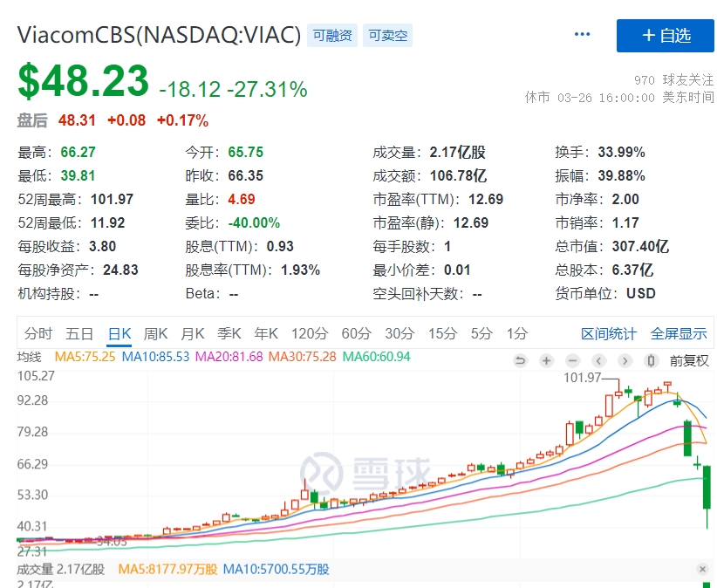Zoom in the K-line chart
The width and height of the screenshot is (717, 588).
(547, 360)
